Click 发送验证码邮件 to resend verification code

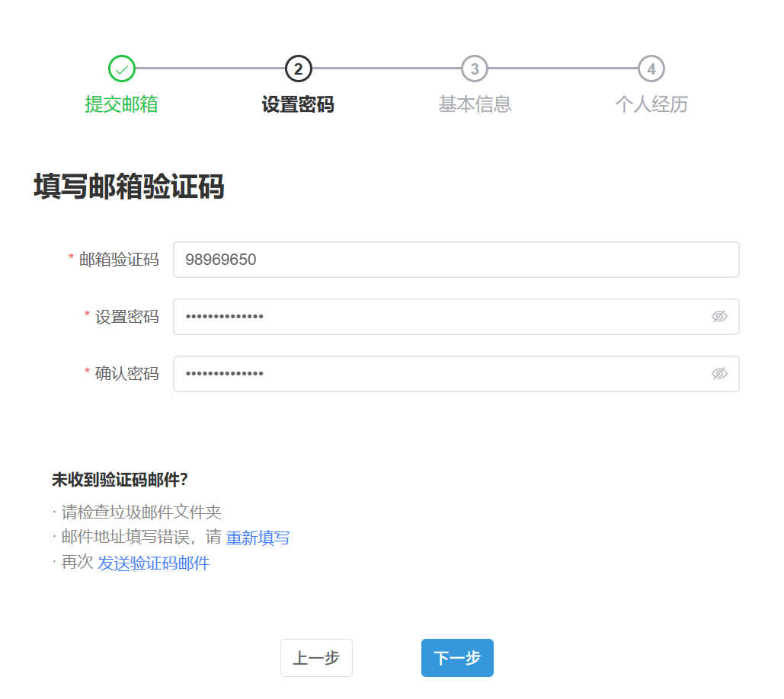point(153,563)
